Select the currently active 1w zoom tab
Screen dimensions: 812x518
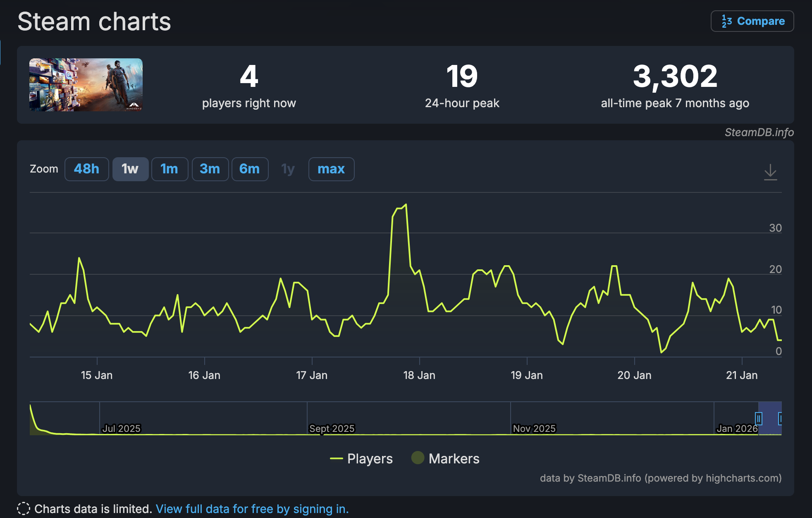(x=130, y=169)
